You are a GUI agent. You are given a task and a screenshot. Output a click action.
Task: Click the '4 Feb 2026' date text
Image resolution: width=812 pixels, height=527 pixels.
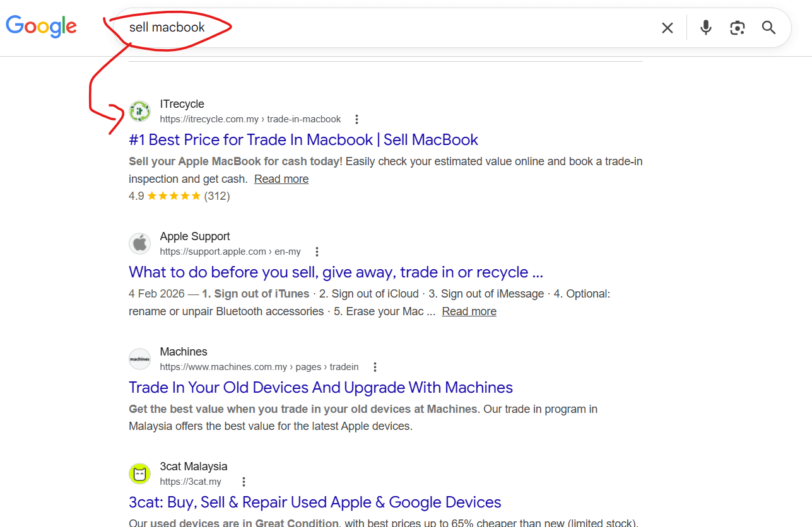(156, 294)
